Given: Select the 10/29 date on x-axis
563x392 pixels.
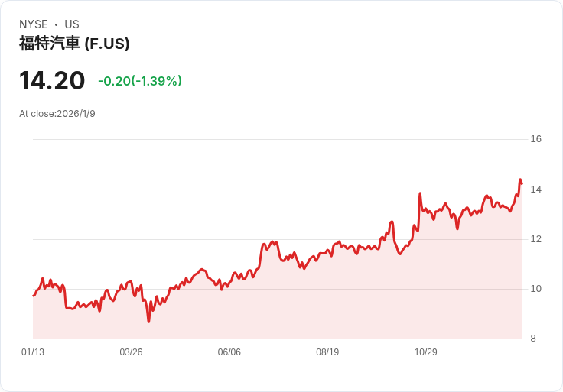Looking at the screenshot, I should (x=425, y=352).
